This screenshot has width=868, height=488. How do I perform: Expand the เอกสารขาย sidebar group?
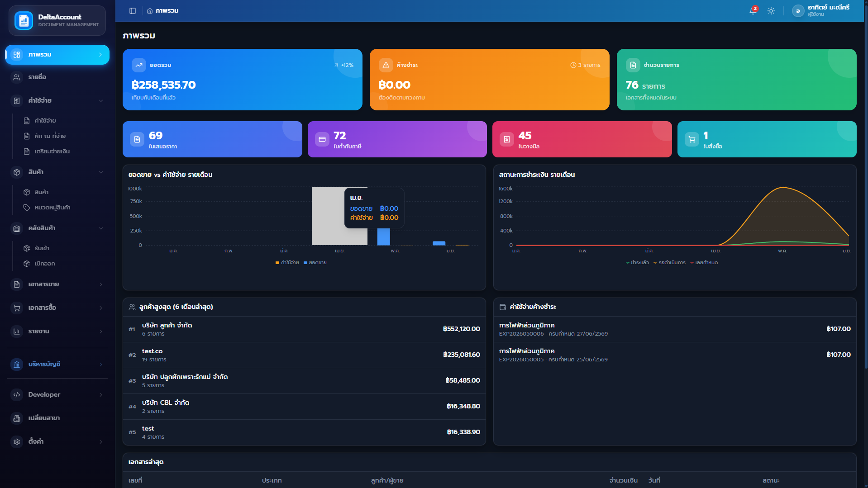57,284
